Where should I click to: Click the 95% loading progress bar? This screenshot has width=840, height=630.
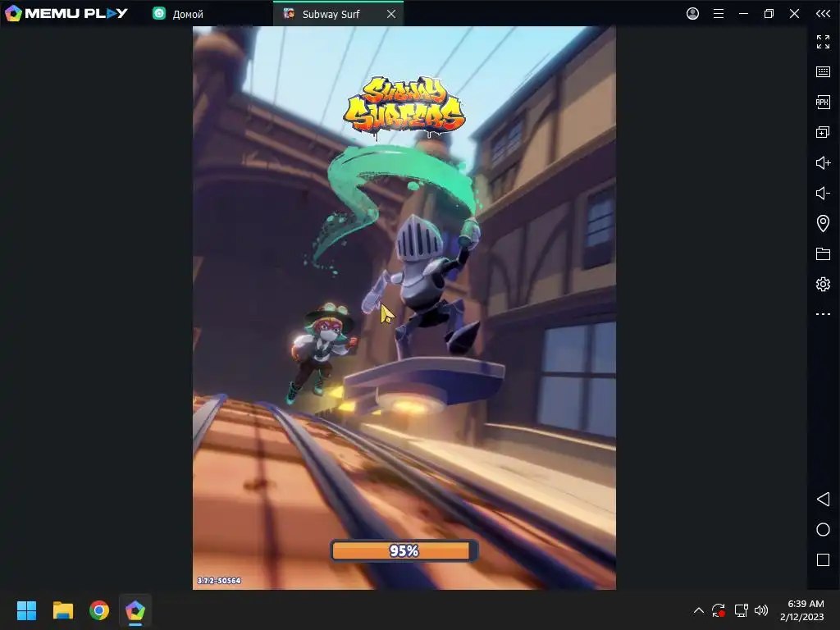[x=404, y=550]
